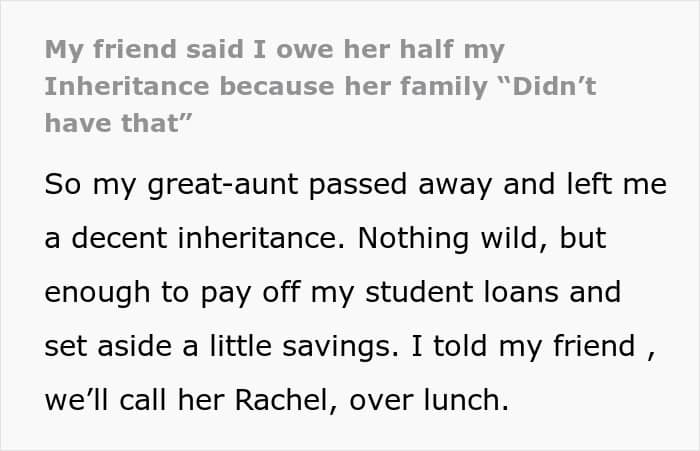
Task: Click the words "half my" in the title
Action: (x=452, y=50)
